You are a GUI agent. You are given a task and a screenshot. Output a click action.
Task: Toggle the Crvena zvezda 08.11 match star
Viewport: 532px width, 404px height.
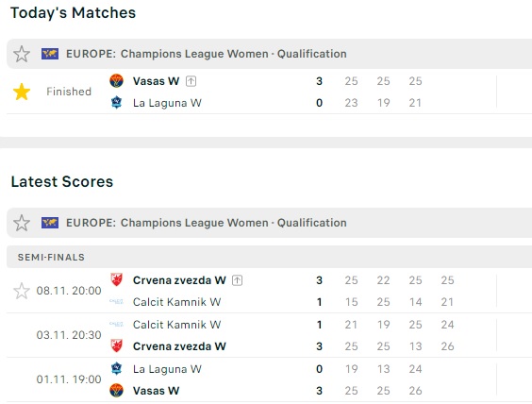tap(22, 291)
